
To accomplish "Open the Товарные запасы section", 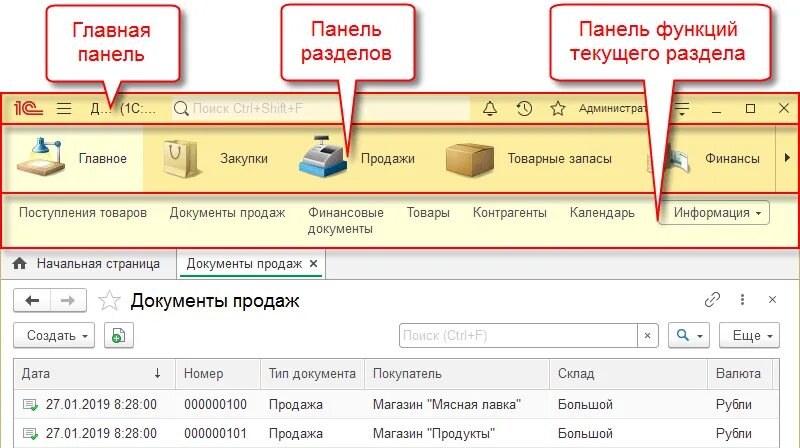I will (529, 159).
